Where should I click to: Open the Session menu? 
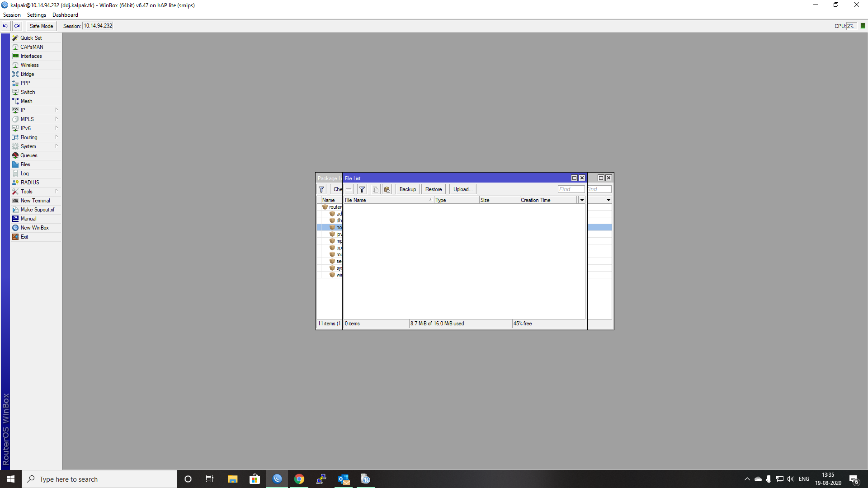pyautogui.click(x=12, y=14)
